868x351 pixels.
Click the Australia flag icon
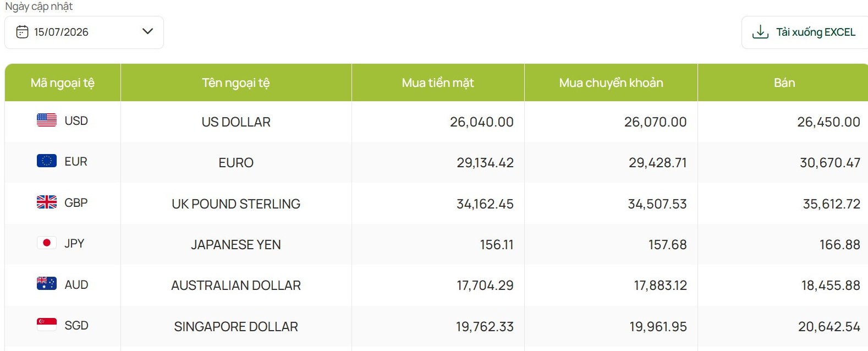47,283
